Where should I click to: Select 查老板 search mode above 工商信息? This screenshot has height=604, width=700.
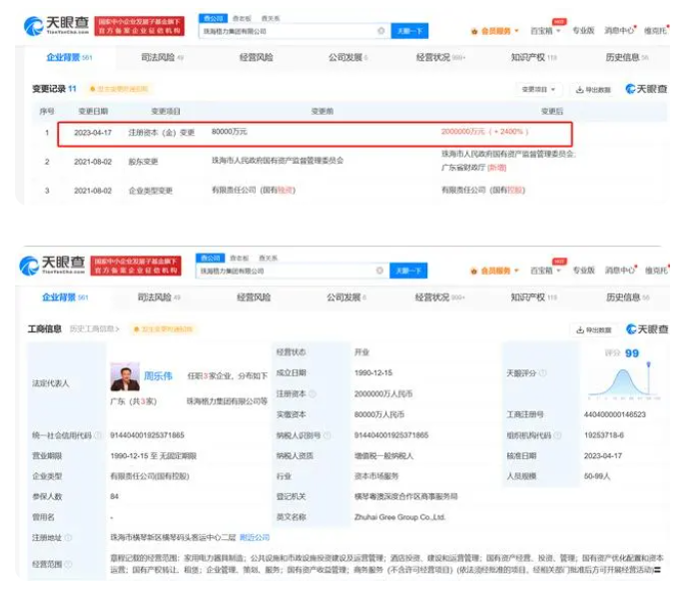click(x=240, y=258)
